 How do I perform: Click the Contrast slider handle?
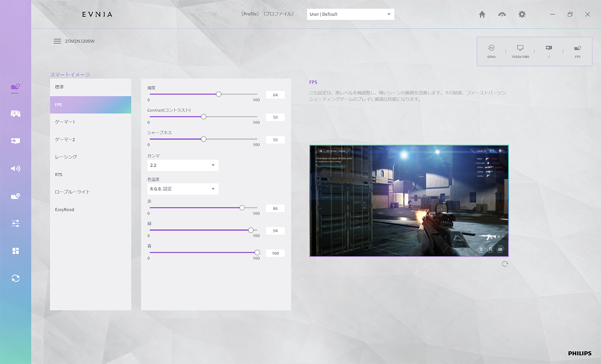point(203,117)
